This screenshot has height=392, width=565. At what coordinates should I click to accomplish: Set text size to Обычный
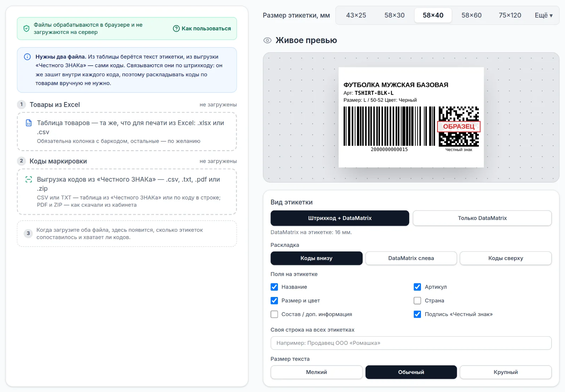coord(411,372)
